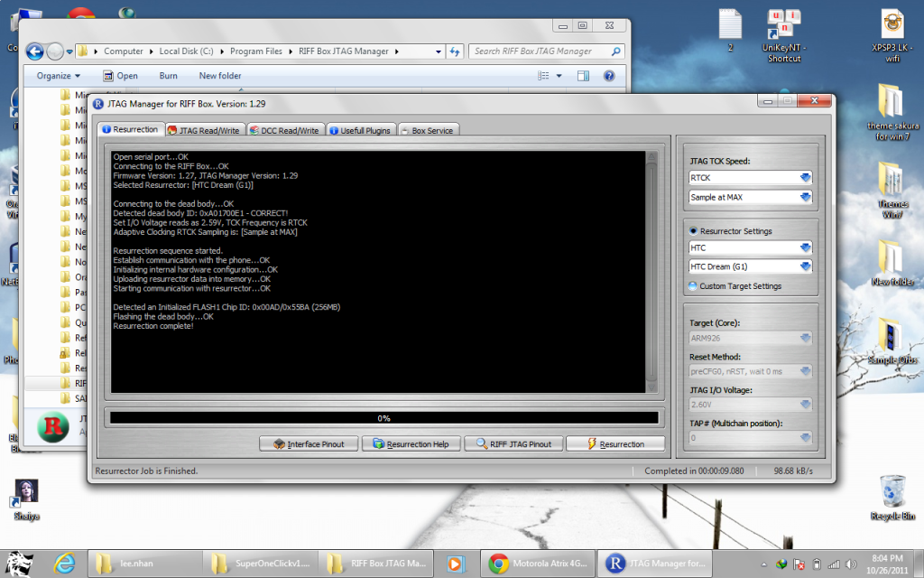This screenshot has width=924, height=578.
Task: Open the Usefull Plugins tab
Action: click(x=360, y=130)
